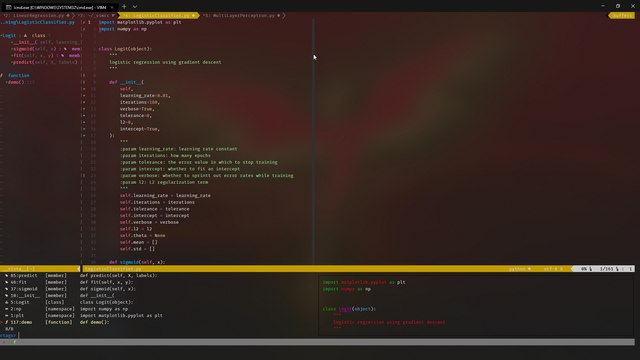The width and height of the screenshot is (640, 360).
Task: Click namespace icon beside 1:plt
Action: (7, 316)
